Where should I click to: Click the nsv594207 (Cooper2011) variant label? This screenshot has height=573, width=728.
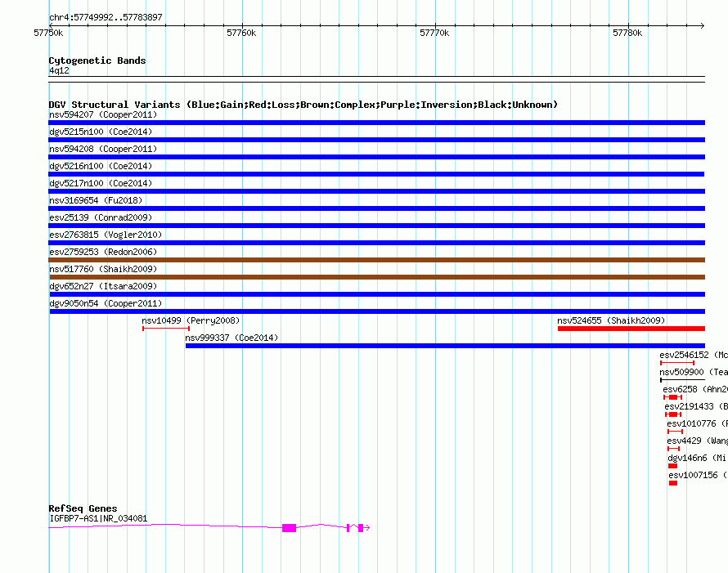coord(103,114)
